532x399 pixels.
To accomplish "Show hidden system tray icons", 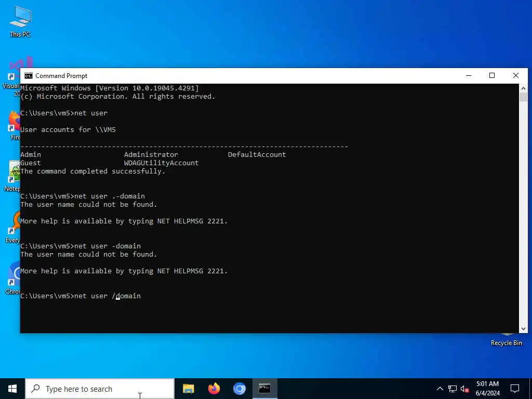I will 440,389.
